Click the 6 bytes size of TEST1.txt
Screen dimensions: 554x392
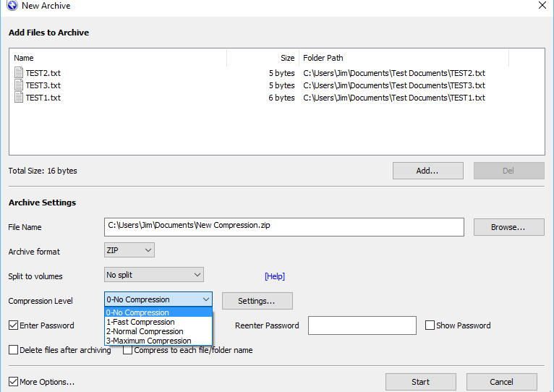[x=281, y=98]
